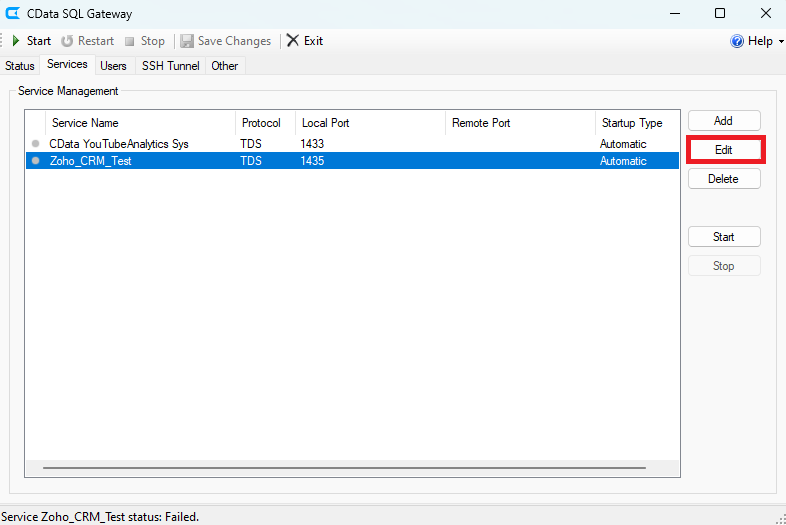Click Automatic startup type of Zoho_CRM_Test row
This screenshot has width=786, height=525.
click(x=623, y=161)
